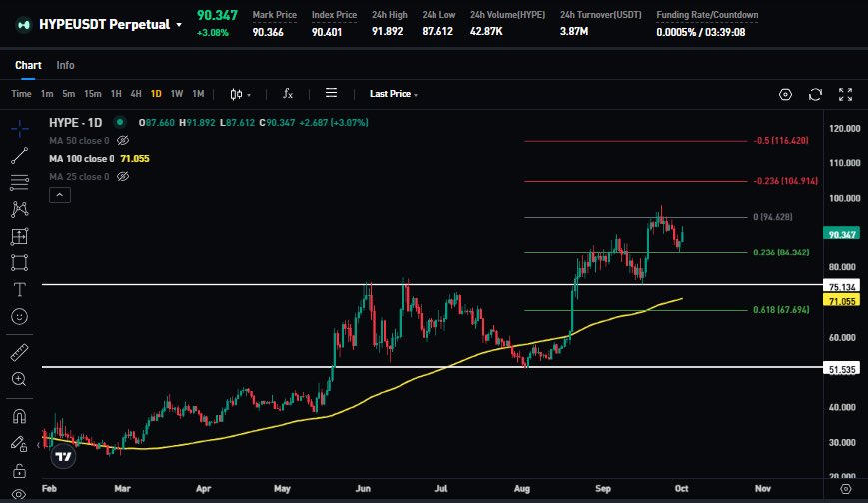
Task: Hide all drawings with eye icon
Action: point(19,494)
